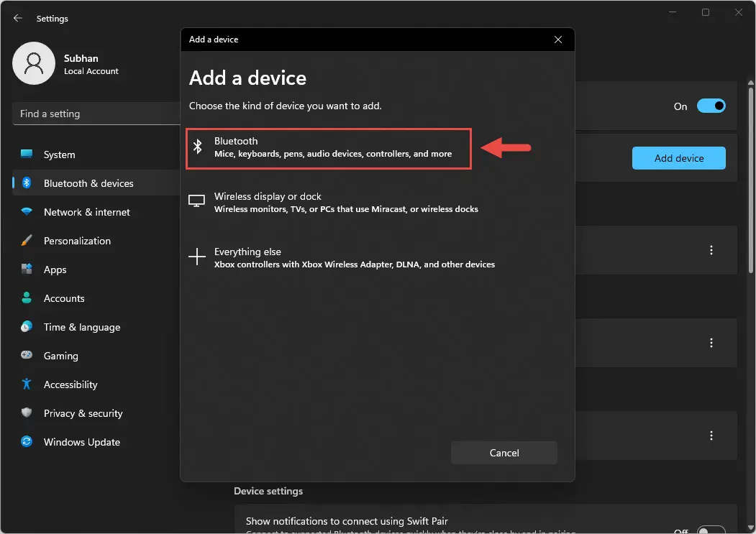Turn off the Bluetooth On toggle
Viewport: 756px width, 534px height.
click(711, 106)
